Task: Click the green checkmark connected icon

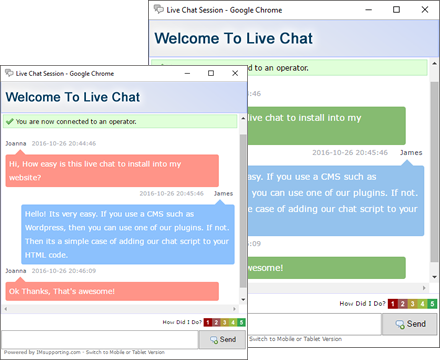Action: (x=10, y=121)
